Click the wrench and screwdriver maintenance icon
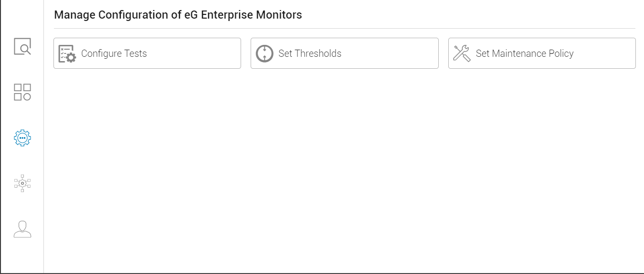644x274 pixels. point(462,53)
